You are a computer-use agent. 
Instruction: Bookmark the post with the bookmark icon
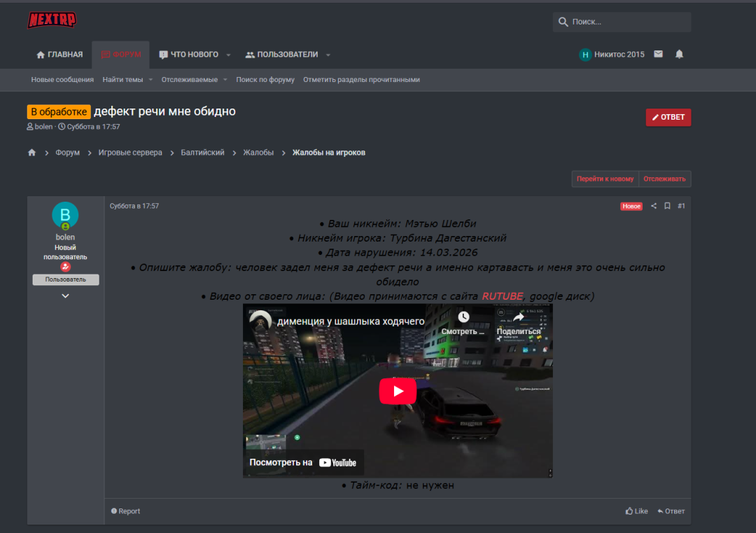coord(667,206)
